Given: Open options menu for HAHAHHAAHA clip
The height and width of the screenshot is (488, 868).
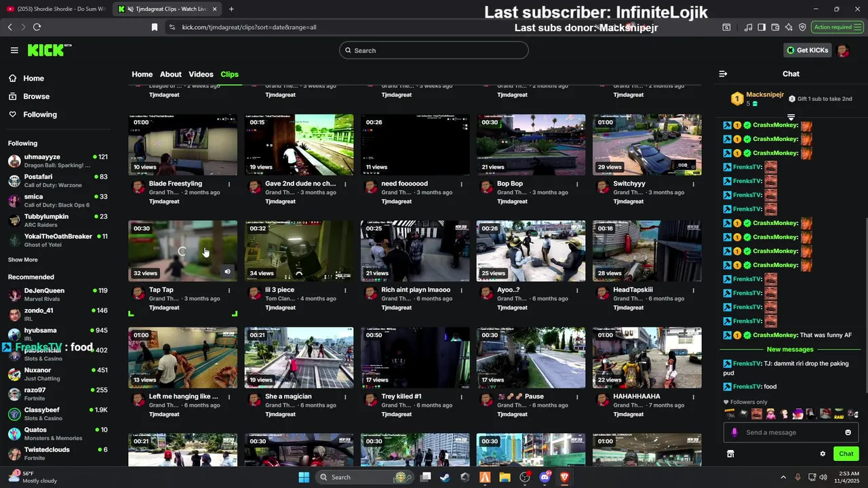Looking at the screenshot, I should point(694,396).
